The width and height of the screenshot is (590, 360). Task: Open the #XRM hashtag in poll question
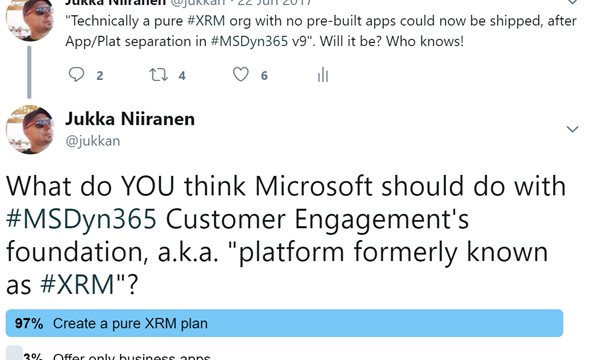pos(77,284)
